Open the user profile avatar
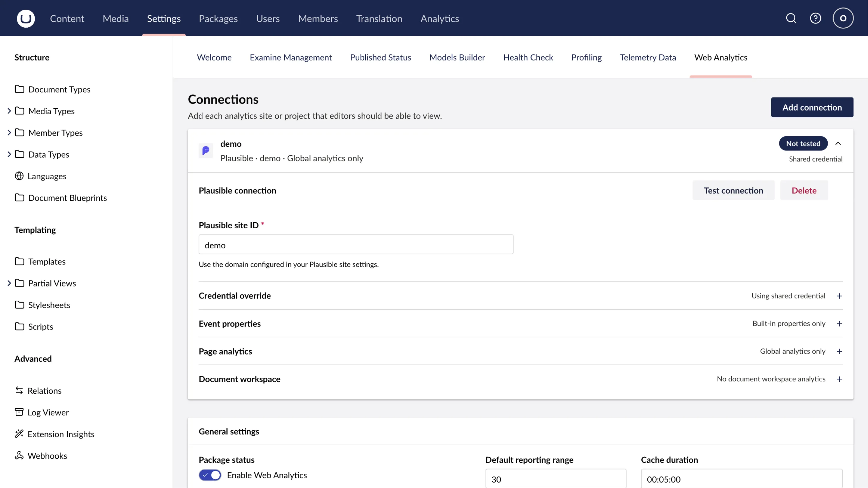Viewport: 868px width, 488px height. [843, 18]
